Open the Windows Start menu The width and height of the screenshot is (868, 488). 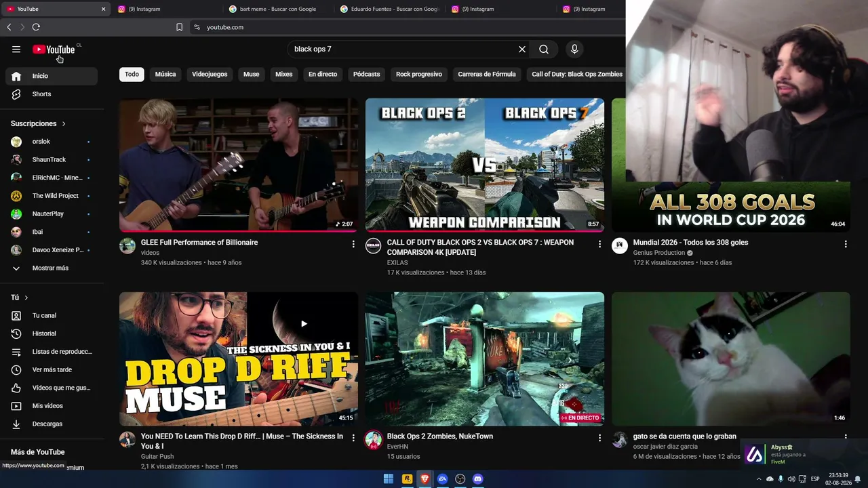(389, 479)
